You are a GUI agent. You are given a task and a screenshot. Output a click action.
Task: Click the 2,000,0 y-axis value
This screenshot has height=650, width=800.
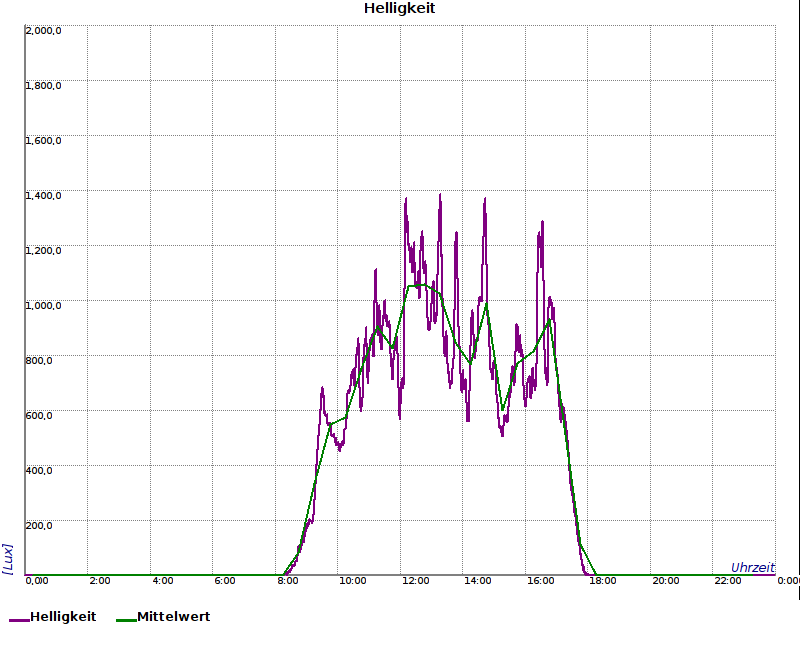[x=43, y=31]
